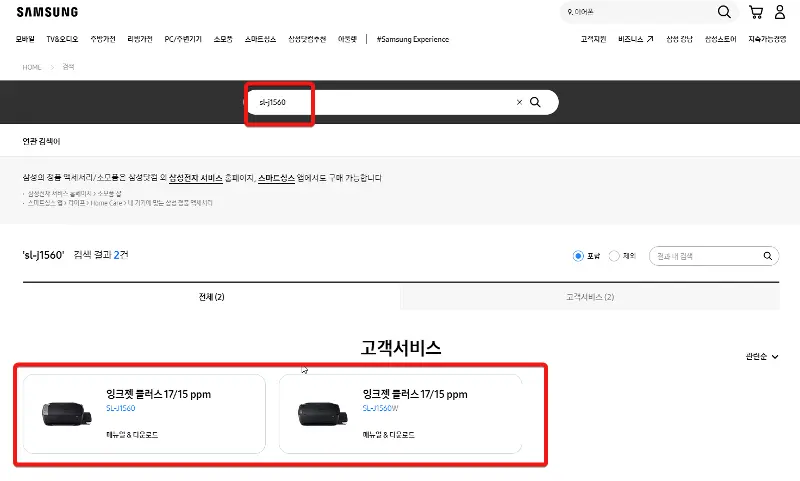Screen dimensions: 800x481
Task: Open the user account icon
Action: [780, 12]
